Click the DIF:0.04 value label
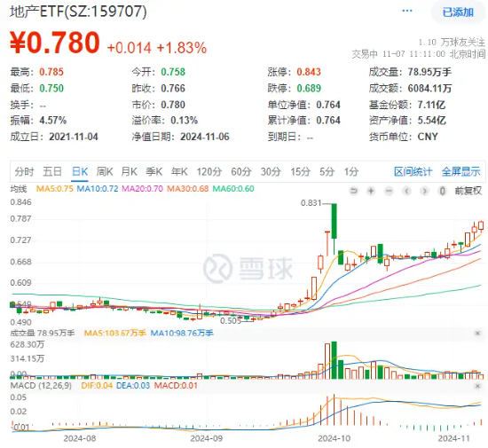 pyautogui.click(x=97, y=386)
